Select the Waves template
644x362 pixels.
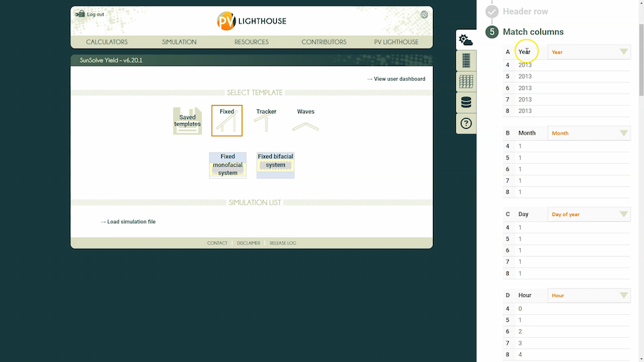click(x=306, y=119)
